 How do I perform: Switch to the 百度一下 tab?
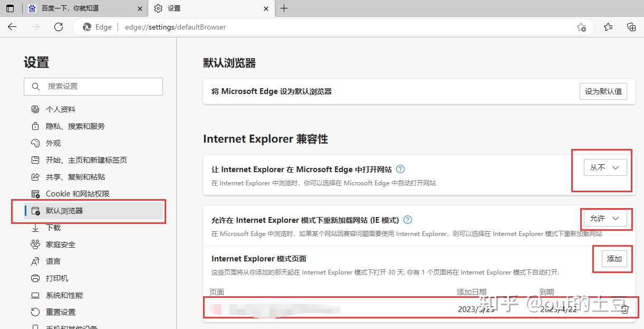pyautogui.click(x=85, y=8)
